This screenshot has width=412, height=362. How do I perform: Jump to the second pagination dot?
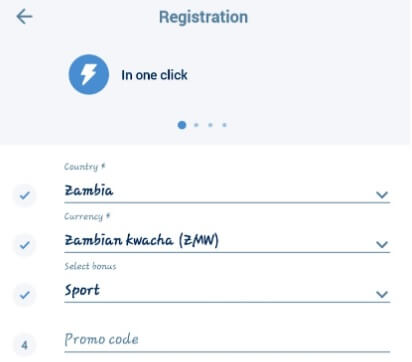(x=196, y=125)
